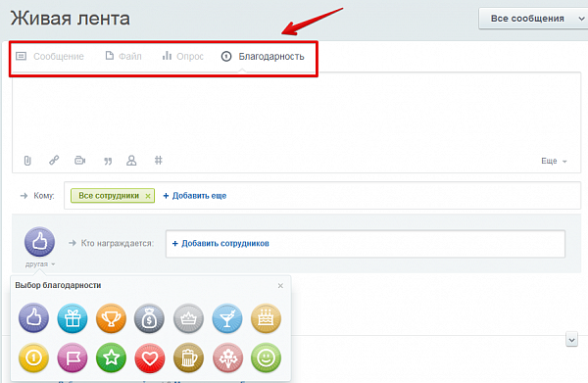The image size is (588, 383).
Task: Click the paperclip attach file icon
Action: click(x=27, y=161)
